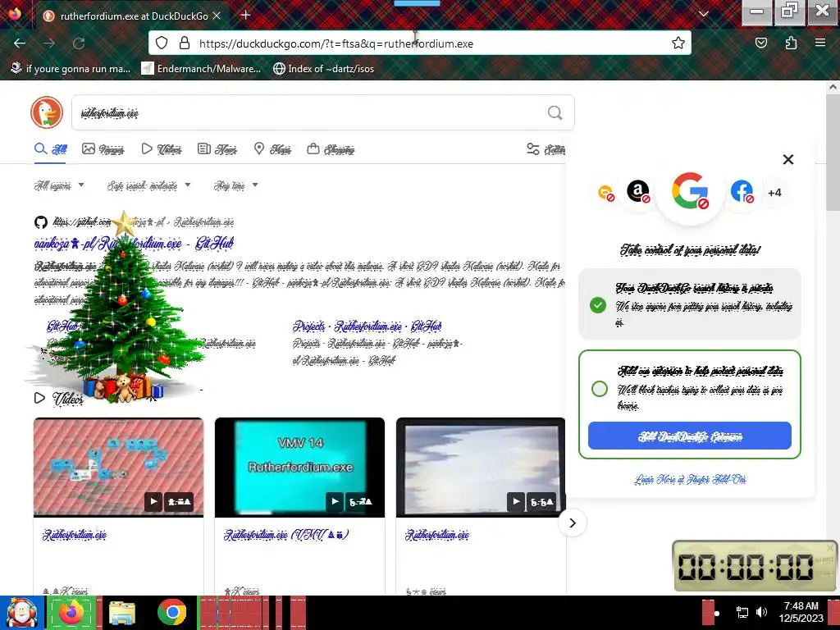This screenshot has height=630, width=840.
Task: Click the greyed-out forward arrow
Action: click(x=49, y=43)
